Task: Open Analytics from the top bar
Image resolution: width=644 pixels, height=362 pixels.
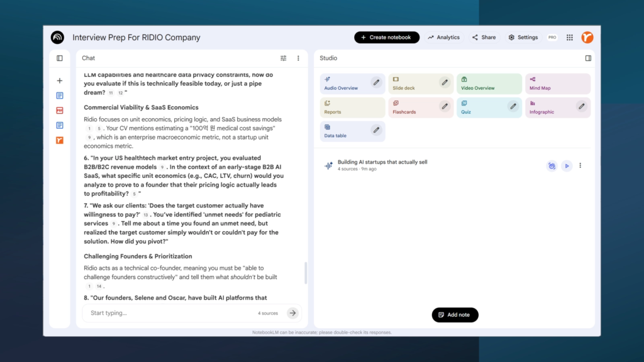Action: (443, 38)
